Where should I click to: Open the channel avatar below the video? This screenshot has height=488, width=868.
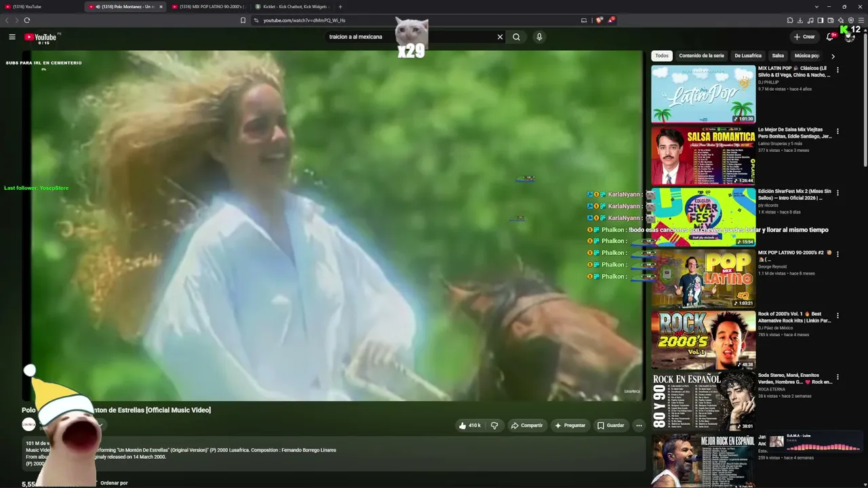28,424
